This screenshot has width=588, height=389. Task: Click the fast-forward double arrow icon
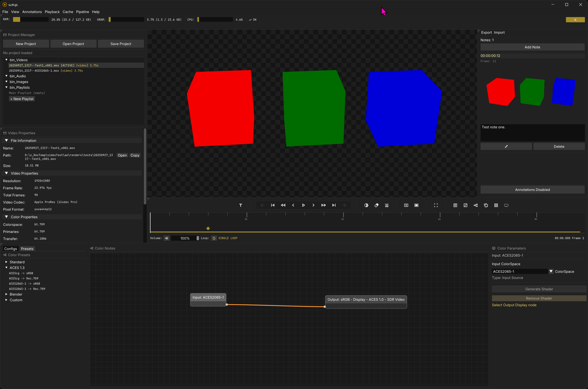click(324, 205)
